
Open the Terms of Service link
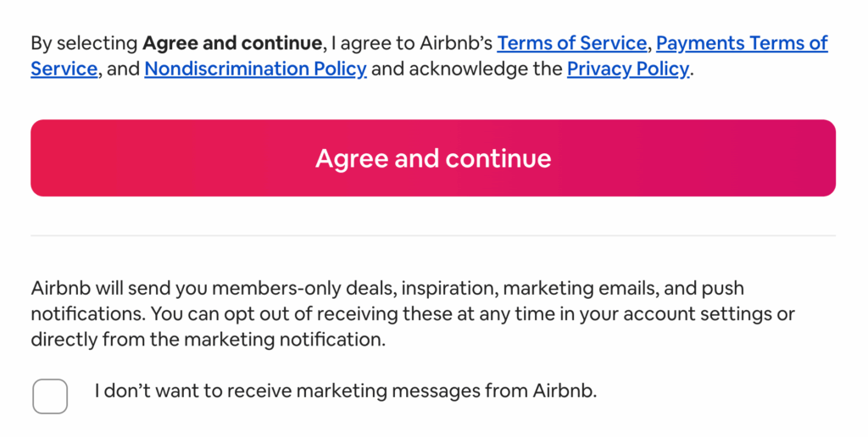572,43
